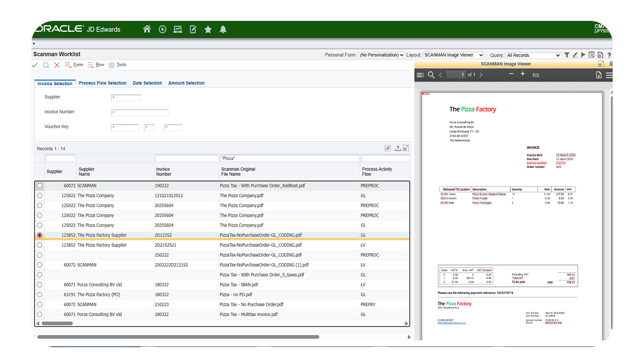Click the zoom in plus icon in image viewer

tap(522, 74)
